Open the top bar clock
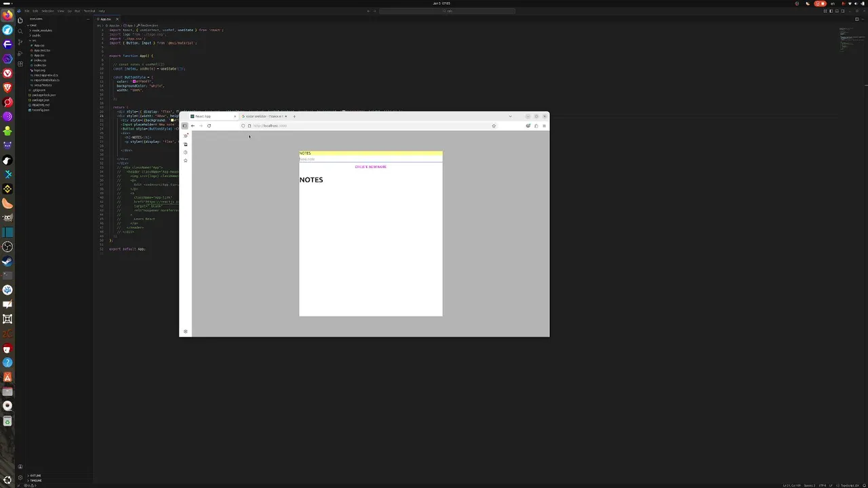Screen dimensions: 868x488 point(441,3)
